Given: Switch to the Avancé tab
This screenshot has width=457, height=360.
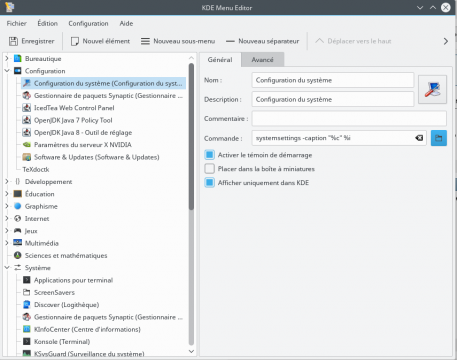Looking at the screenshot, I should (263, 60).
